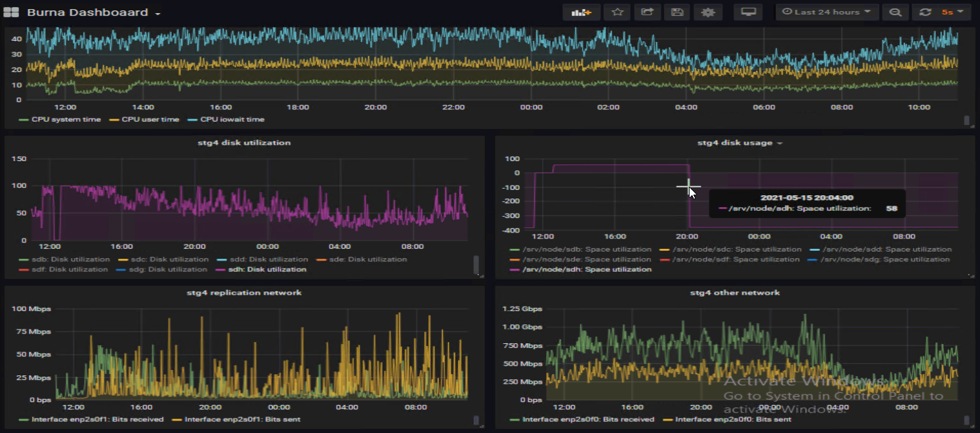Toggle CPU iowait time series in legend
The width and height of the screenshot is (980, 433).
(233, 119)
